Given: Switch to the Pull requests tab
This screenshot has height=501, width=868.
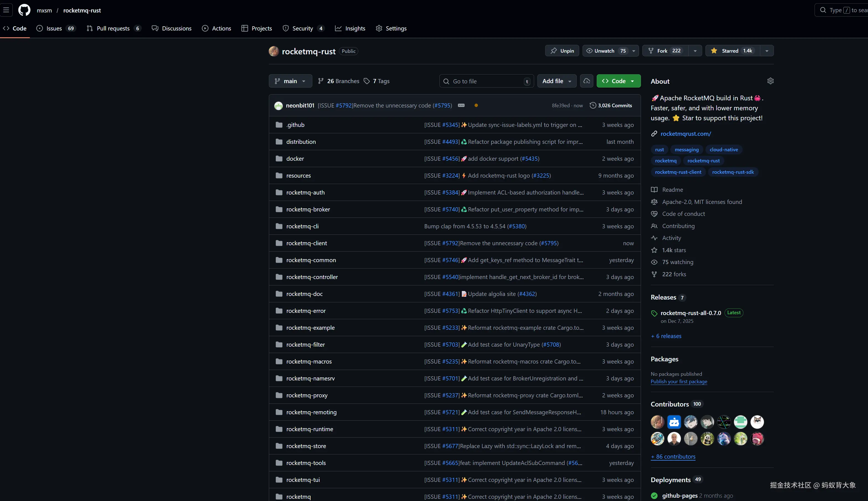Looking at the screenshot, I should coord(113,28).
